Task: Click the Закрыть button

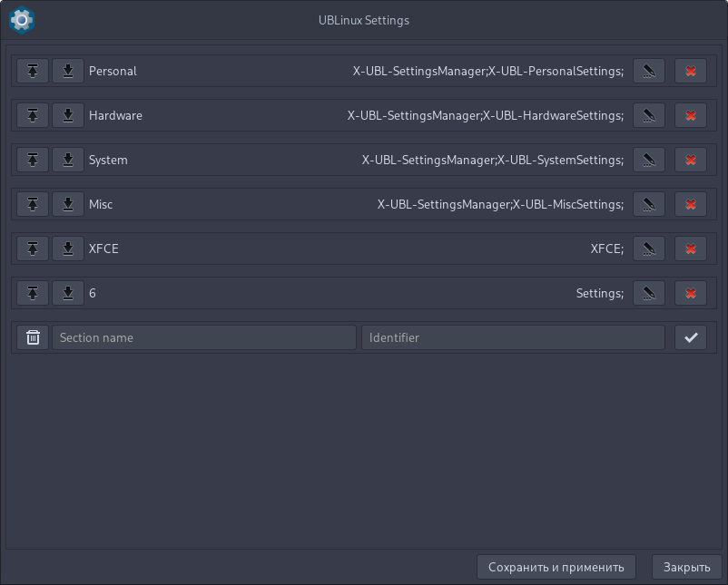Action: pyautogui.click(x=686, y=567)
